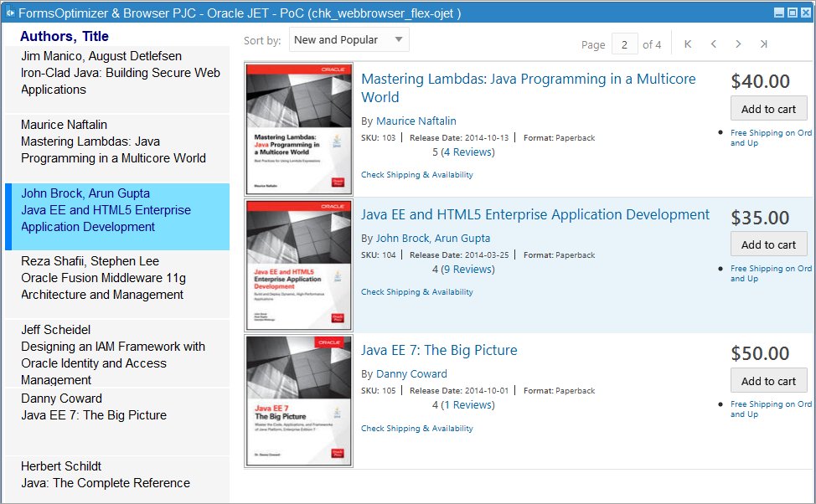Click the page number input field
Screen dimensions: 816x504
pos(624,44)
